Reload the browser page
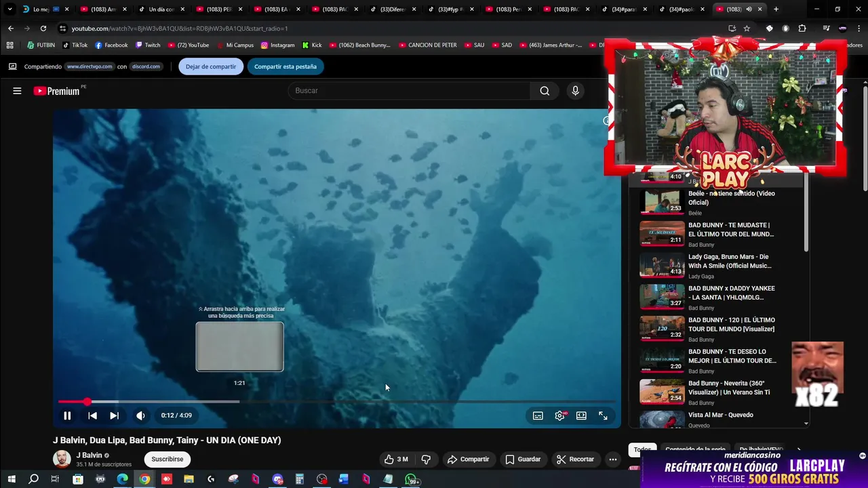This screenshot has height=488, width=868. tap(43, 28)
